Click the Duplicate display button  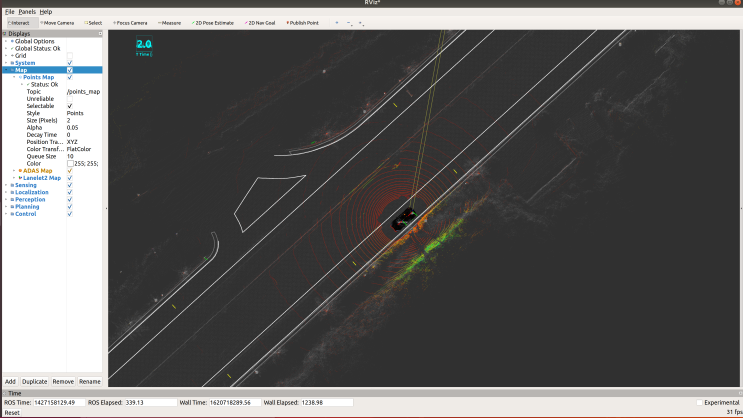click(35, 382)
